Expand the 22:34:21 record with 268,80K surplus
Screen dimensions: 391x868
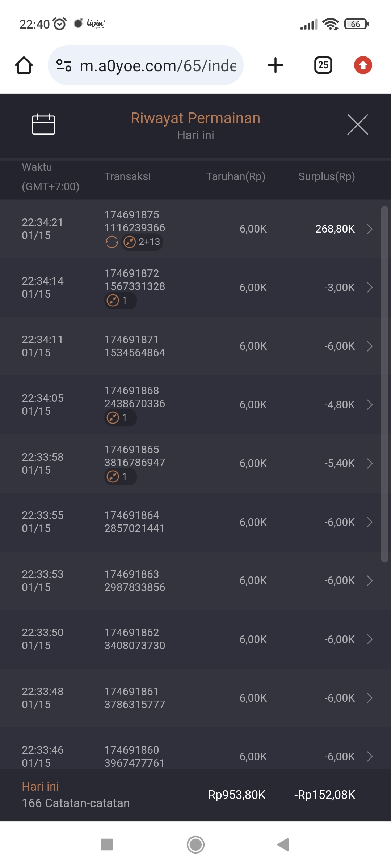click(x=369, y=229)
